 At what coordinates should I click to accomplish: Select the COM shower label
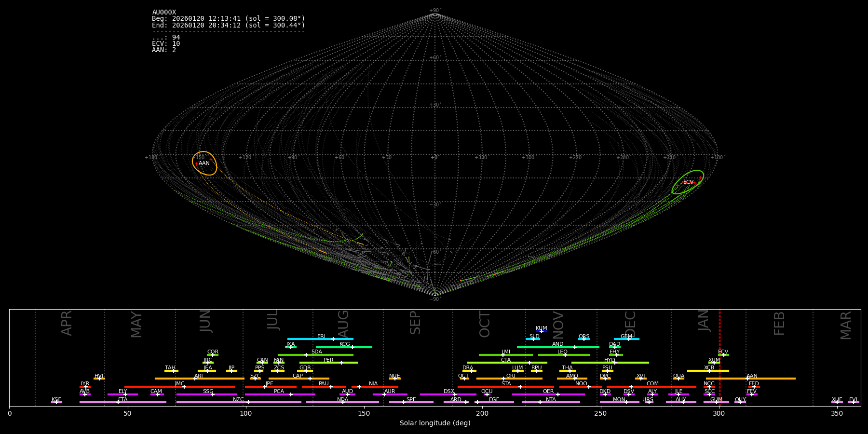click(652, 384)
